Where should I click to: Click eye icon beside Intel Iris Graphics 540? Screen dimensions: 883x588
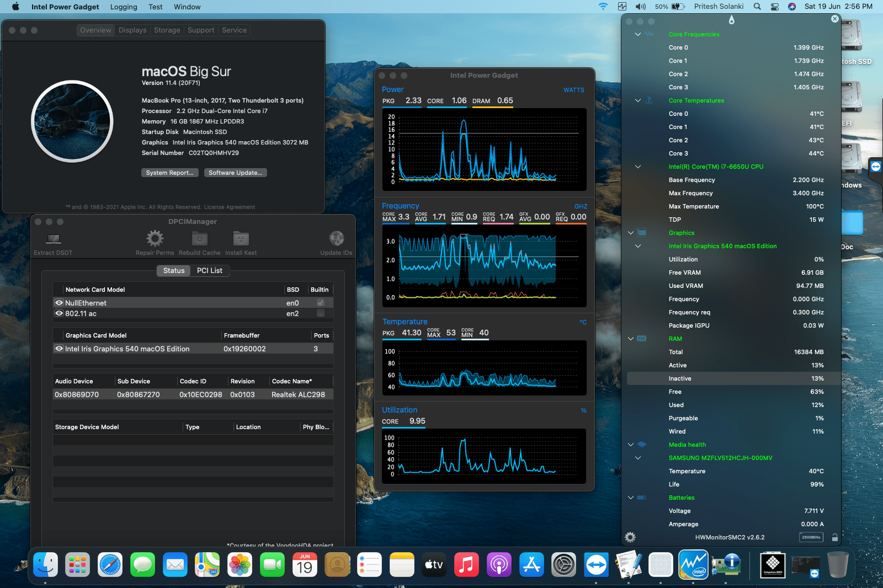click(59, 349)
